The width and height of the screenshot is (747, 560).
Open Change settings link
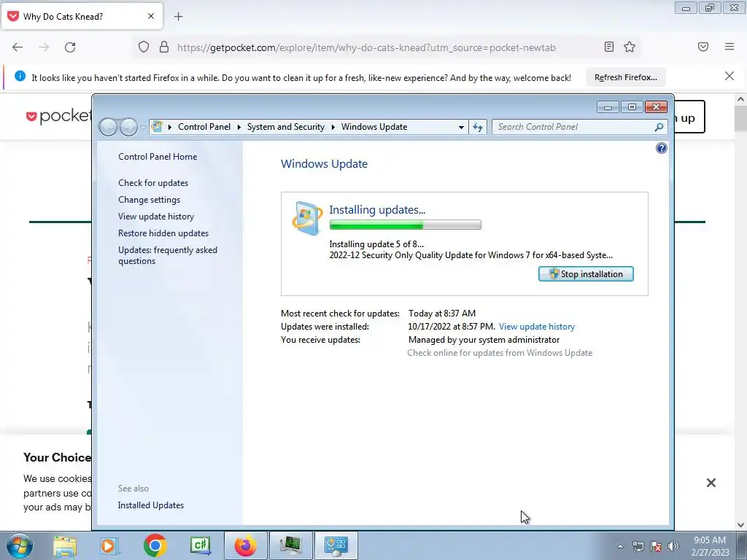click(x=149, y=200)
